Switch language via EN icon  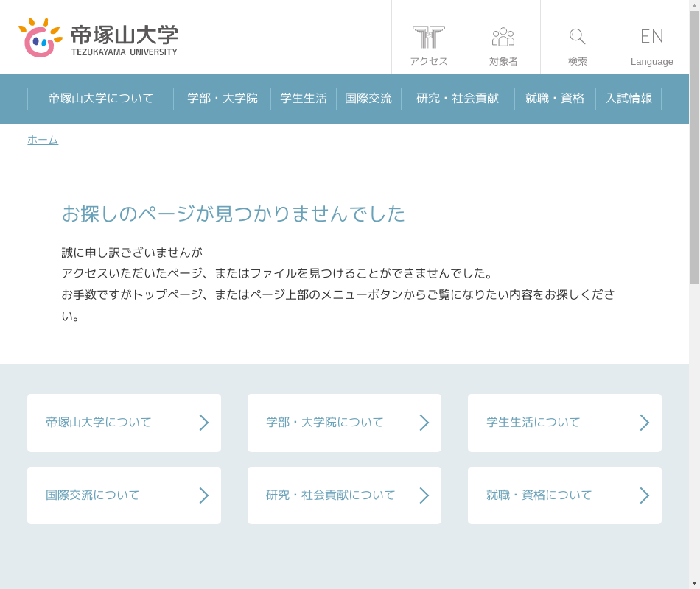coord(651,37)
